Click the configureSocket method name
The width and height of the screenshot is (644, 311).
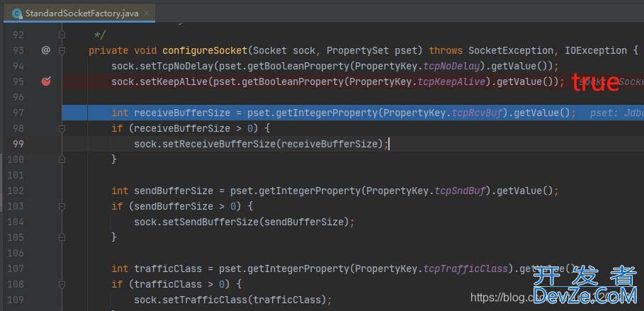(x=205, y=50)
